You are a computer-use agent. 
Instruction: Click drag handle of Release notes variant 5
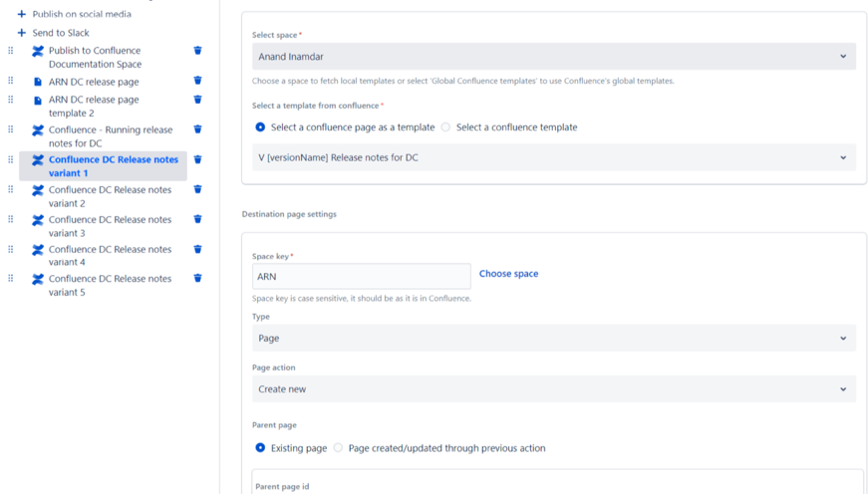pos(11,279)
